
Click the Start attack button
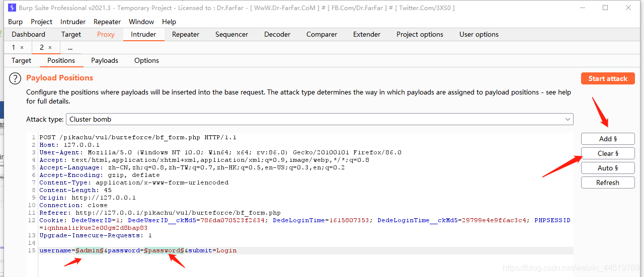608,78
